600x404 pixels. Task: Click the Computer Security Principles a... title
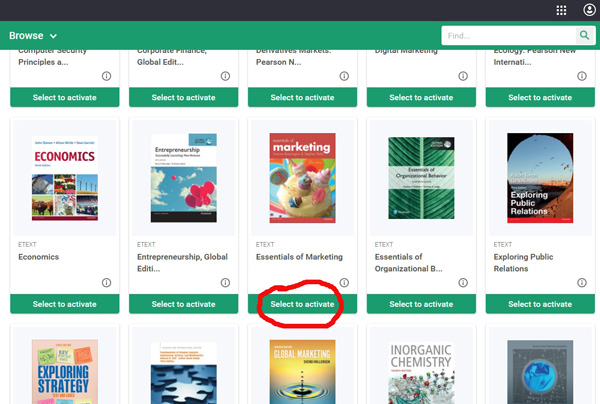point(52,57)
